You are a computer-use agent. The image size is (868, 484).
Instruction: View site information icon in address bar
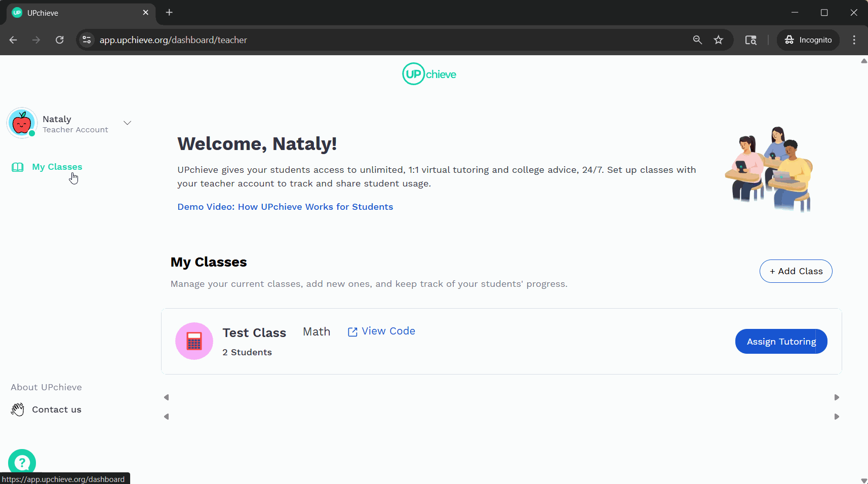(87, 40)
